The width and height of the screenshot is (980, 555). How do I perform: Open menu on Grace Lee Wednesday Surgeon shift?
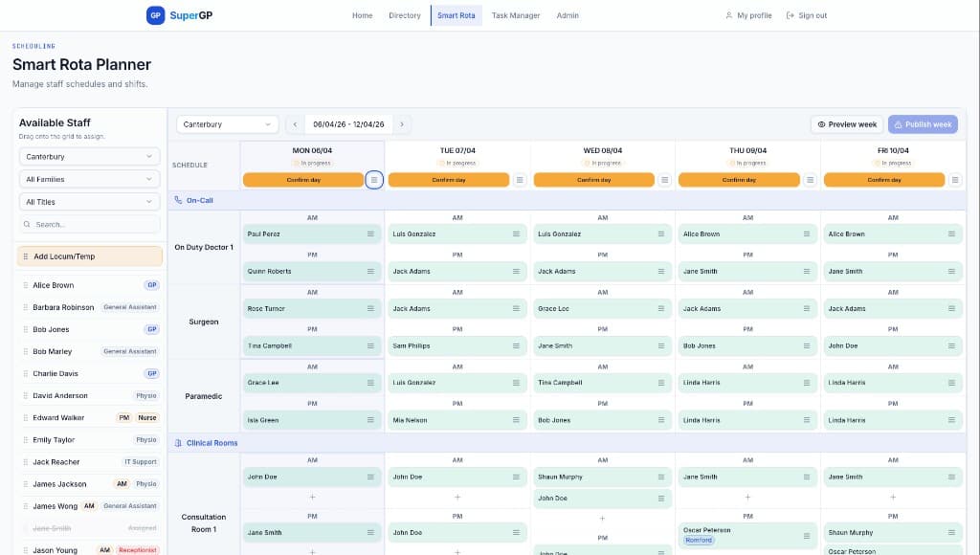(661, 309)
